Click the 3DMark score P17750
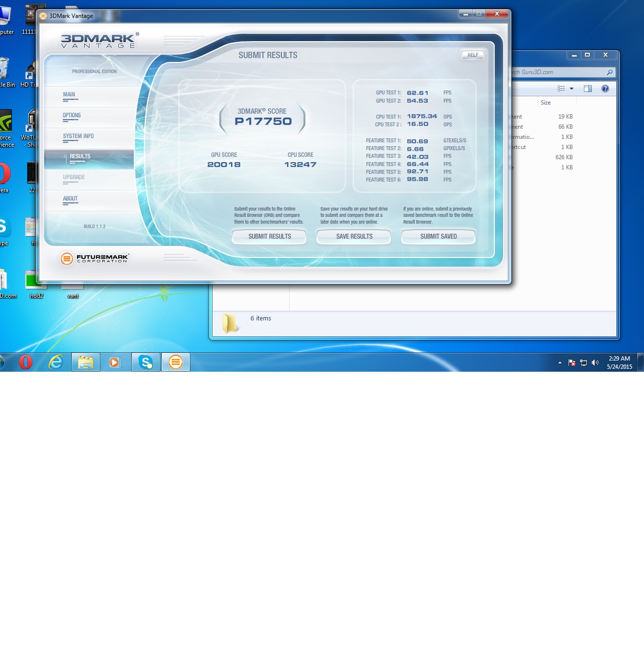 click(263, 121)
